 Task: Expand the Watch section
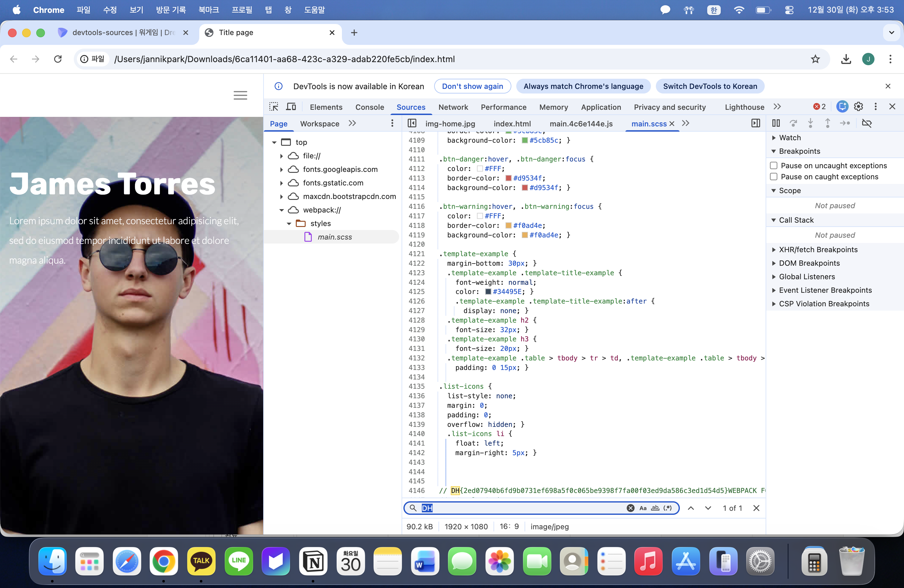coord(790,137)
